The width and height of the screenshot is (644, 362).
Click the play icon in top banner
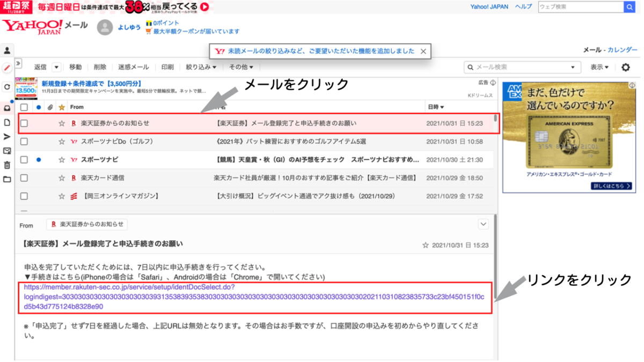[x=204, y=7]
